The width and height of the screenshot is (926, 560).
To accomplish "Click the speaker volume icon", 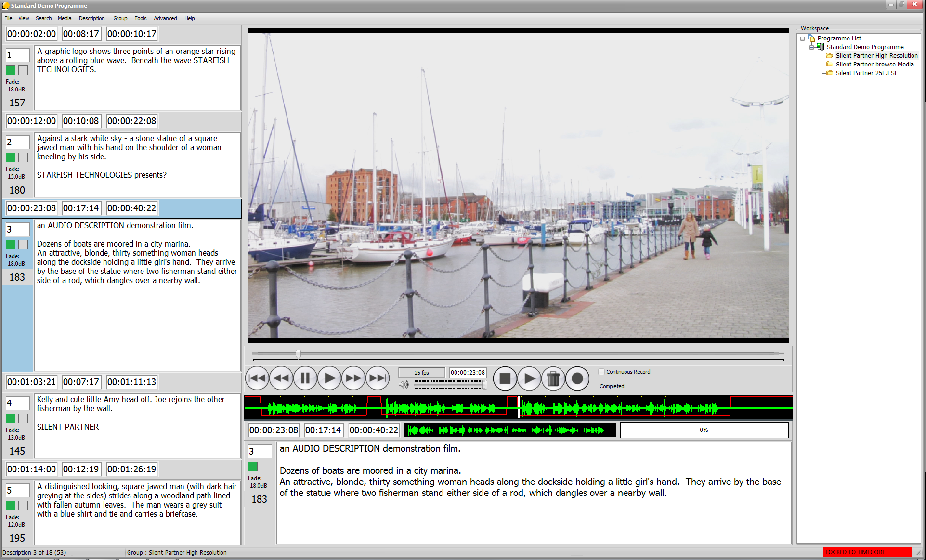I will [404, 385].
